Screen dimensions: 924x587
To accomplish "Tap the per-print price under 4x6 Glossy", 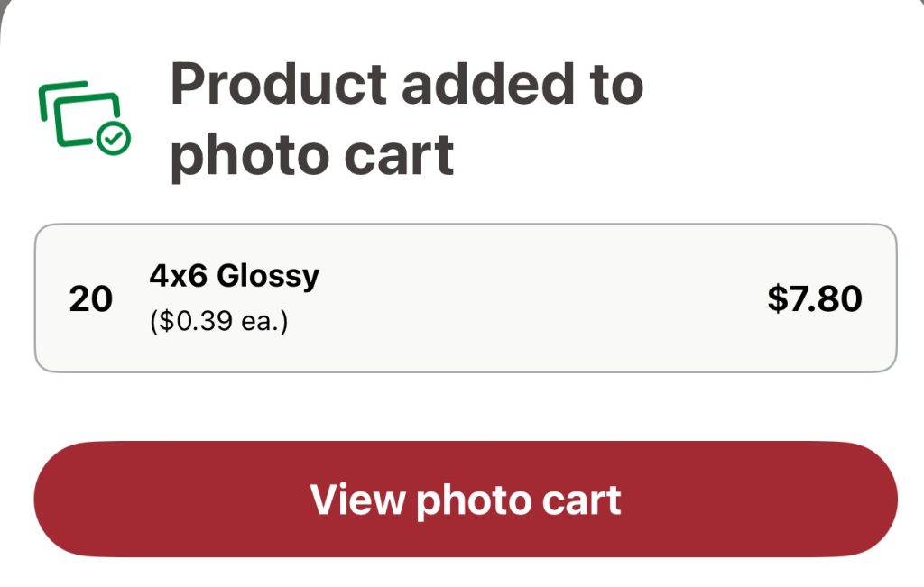I will [x=218, y=321].
